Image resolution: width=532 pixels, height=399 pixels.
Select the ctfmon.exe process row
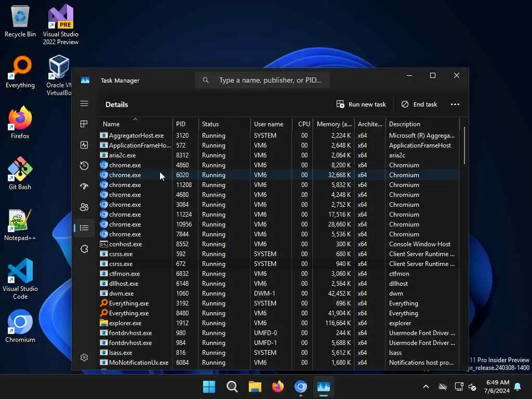(279, 273)
